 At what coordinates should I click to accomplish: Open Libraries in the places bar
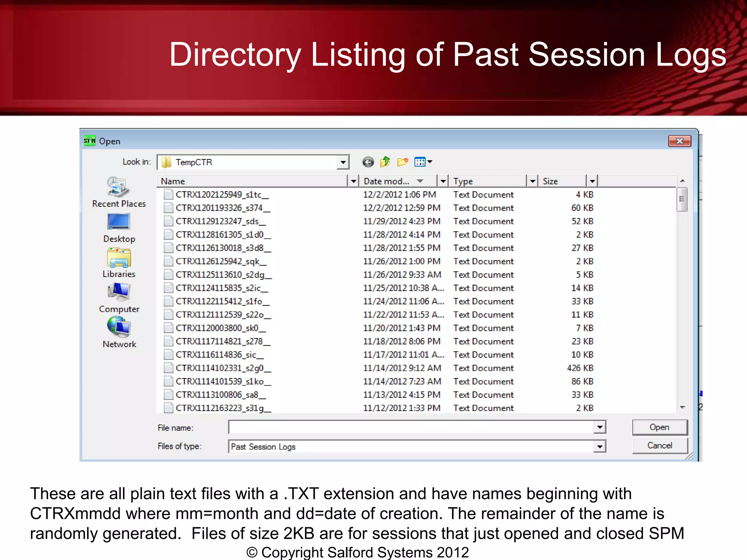(119, 263)
